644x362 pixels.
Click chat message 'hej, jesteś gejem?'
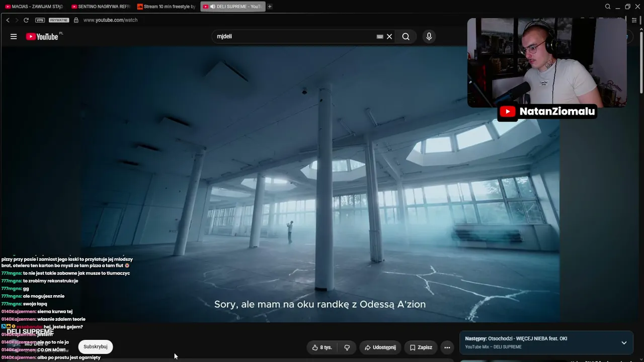click(63, 327)
